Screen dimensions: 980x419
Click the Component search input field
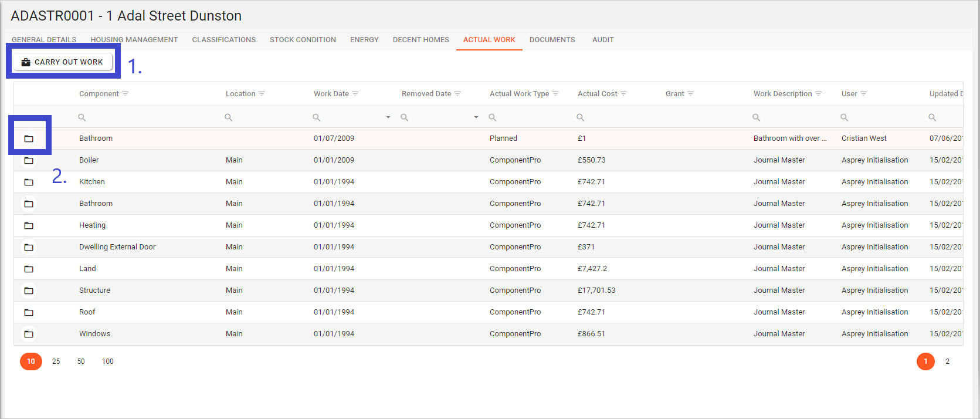tap(147, 117)
